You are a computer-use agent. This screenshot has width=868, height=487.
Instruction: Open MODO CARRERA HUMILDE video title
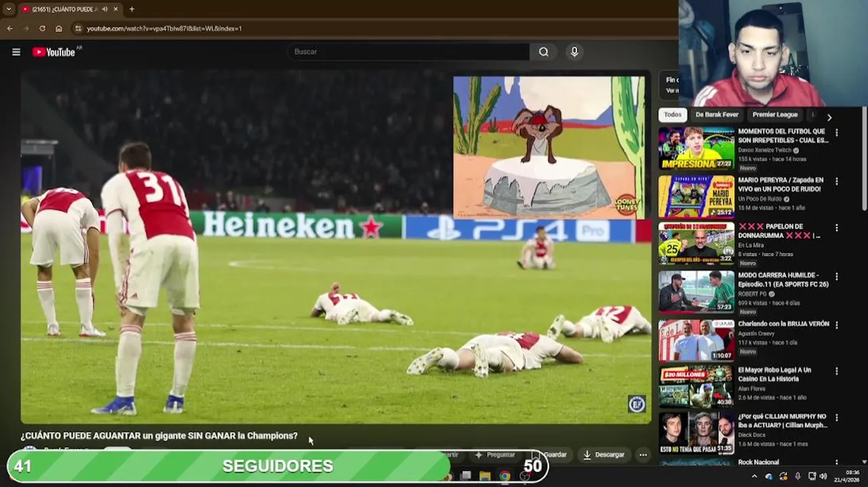pyautogui.click(x=783, y=280)
